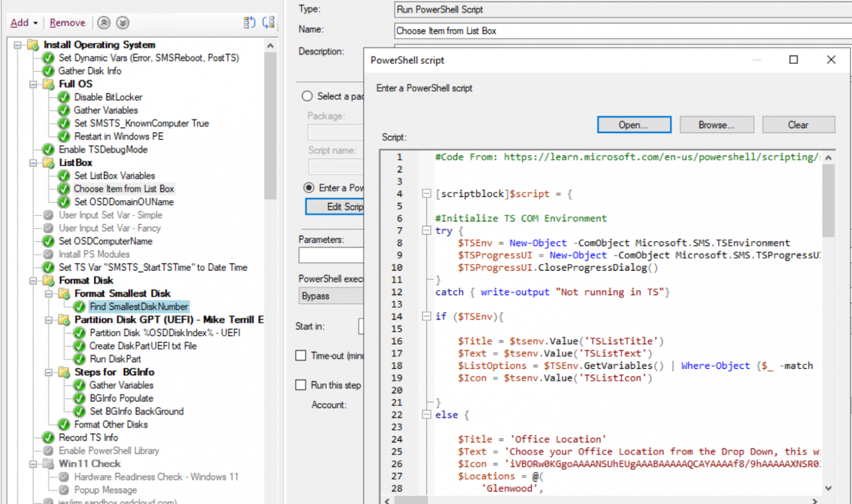Enable the Run this step checkbox
The height and width of the screenshot is (504, 852).
click(301, 385)
